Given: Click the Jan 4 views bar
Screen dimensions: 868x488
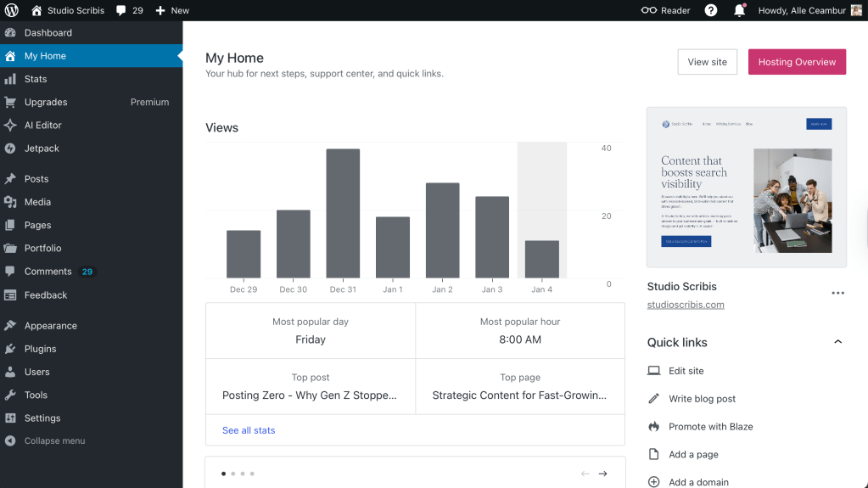Looking at the screenshot, I should (542, 259).
